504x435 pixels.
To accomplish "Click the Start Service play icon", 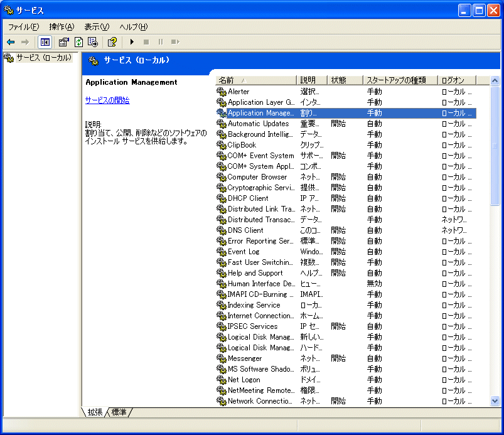I will 132,42.
